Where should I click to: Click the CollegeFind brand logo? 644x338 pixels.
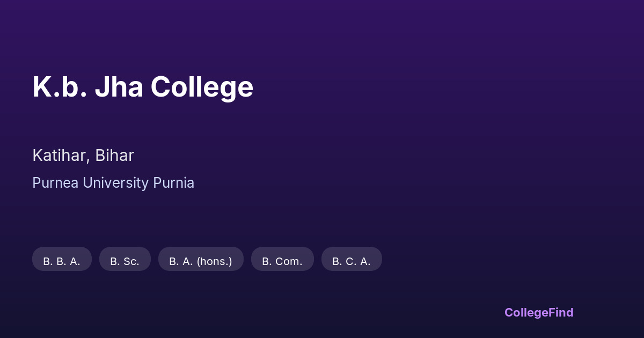coord(539,312)
